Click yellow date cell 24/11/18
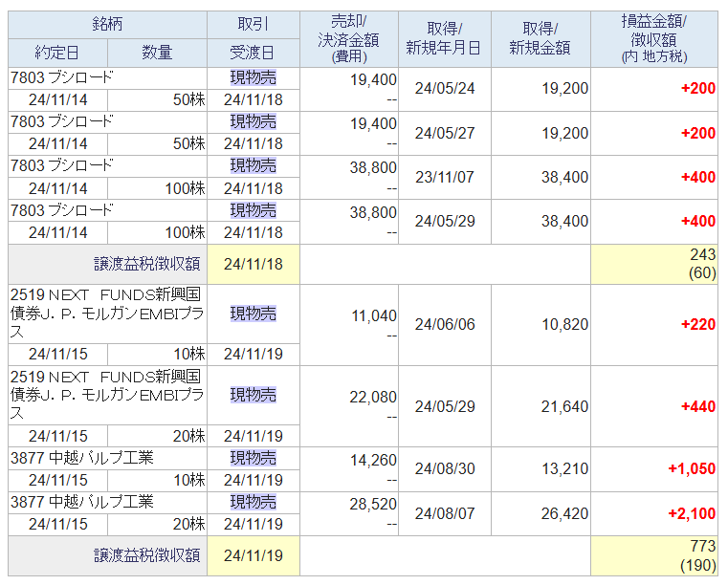Viewport: 728px width, 585px height. [254, 265]
